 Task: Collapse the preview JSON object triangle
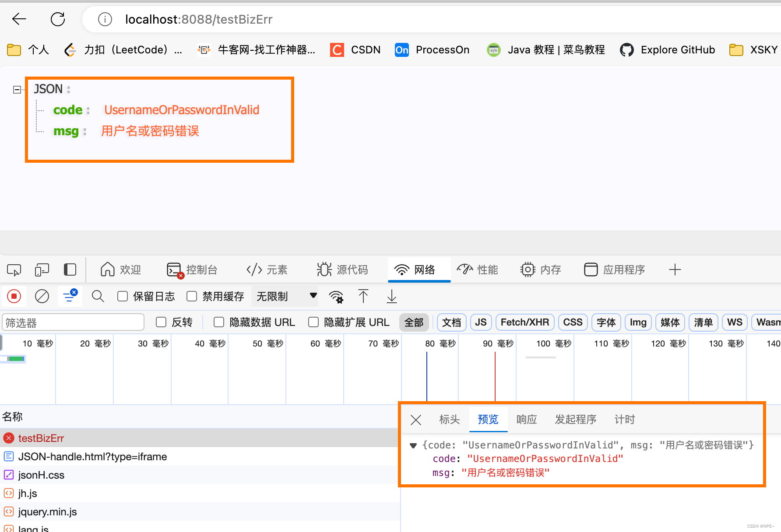tap(413, 445)
